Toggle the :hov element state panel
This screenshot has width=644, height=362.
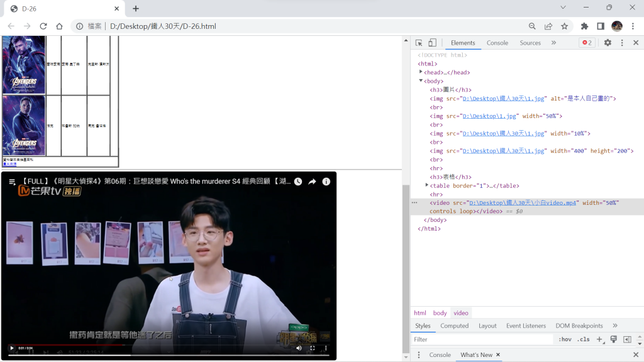565,339
